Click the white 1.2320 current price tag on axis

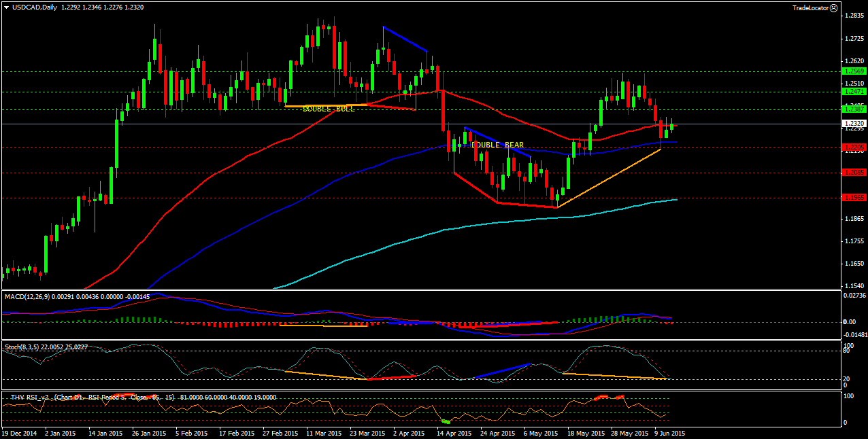click(853, 124)
